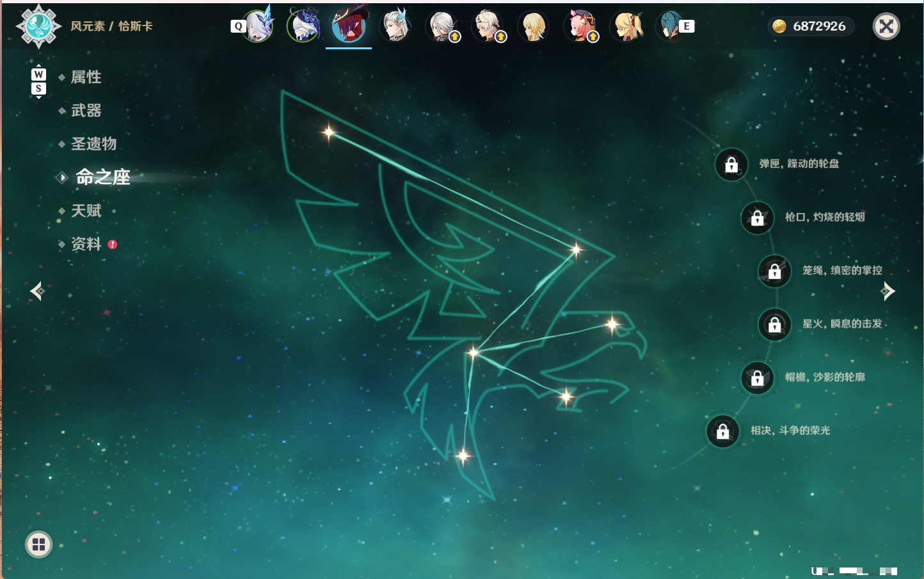Go to the previous character with the left arrow
The width and height of the screenshot is (924, 579).
point(37,291)
